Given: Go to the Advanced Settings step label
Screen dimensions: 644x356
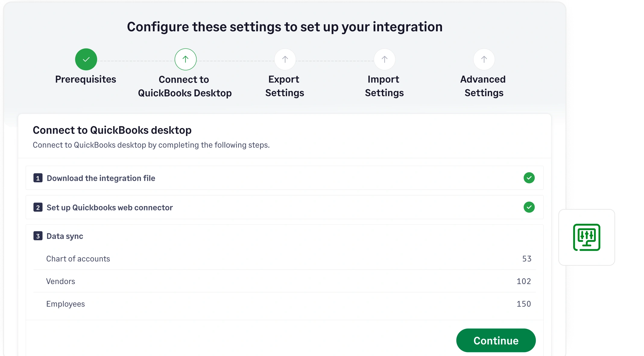Looking at the screenshot, I should coord(484,86).
